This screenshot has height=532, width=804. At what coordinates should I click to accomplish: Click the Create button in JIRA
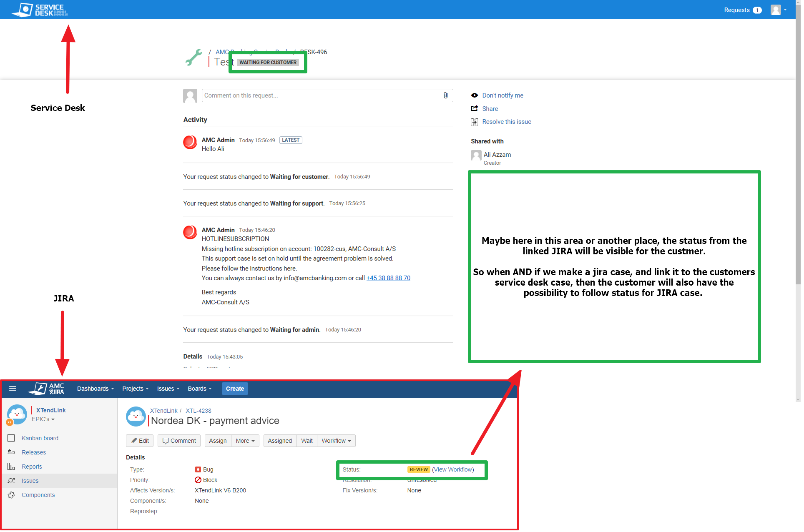coord(235,389)
